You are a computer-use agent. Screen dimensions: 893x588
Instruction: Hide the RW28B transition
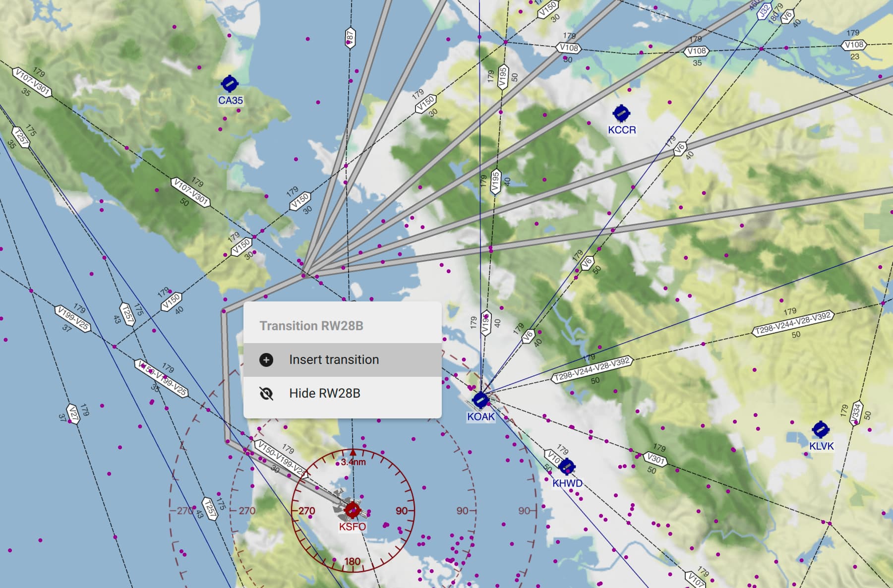click(x=325, y=393)
